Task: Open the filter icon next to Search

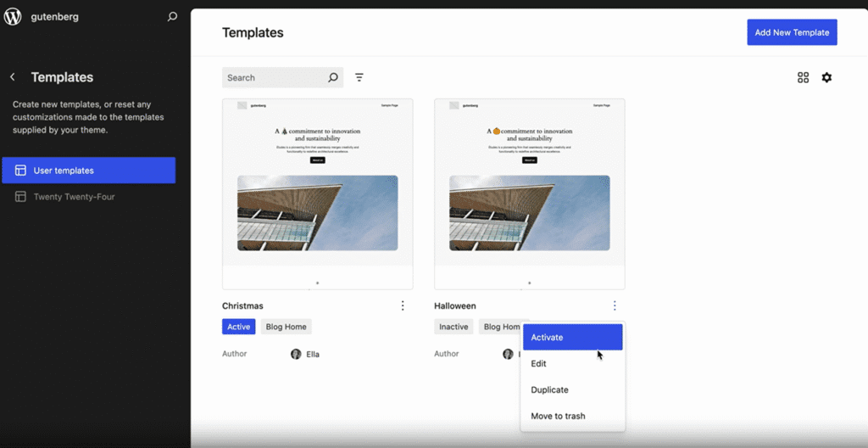Action: (359, 77)
